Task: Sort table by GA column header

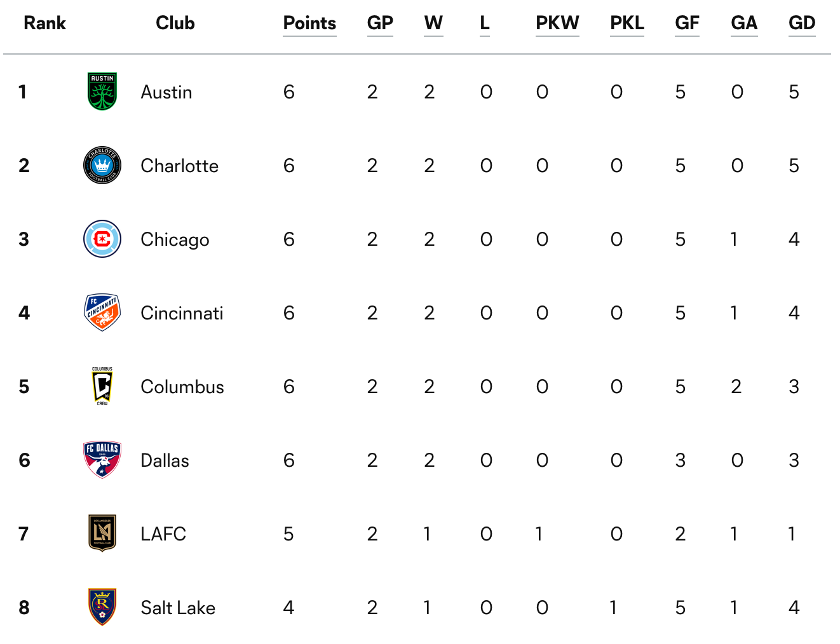Action: (744, 23)
